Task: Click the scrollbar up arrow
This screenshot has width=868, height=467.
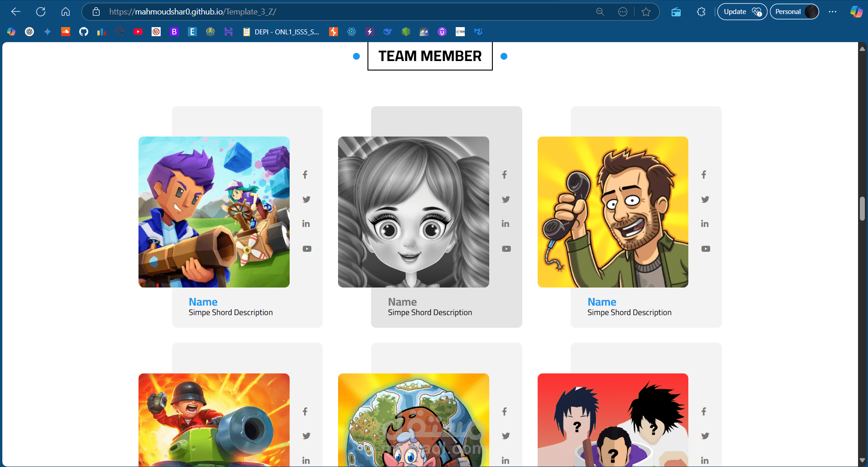Action: [863, 48]
